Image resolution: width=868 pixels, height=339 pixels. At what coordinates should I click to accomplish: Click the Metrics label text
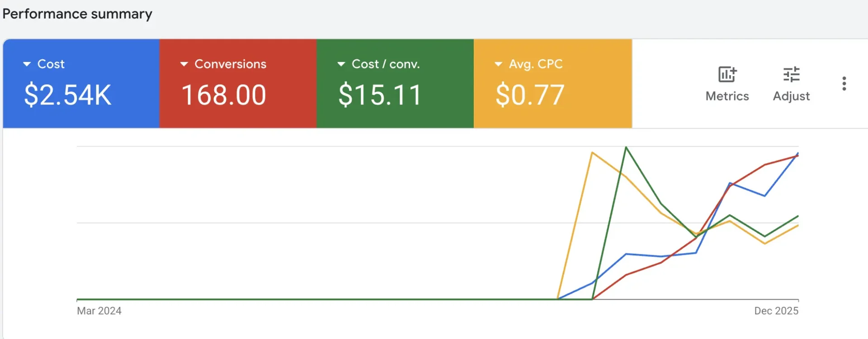click(726, 96)
